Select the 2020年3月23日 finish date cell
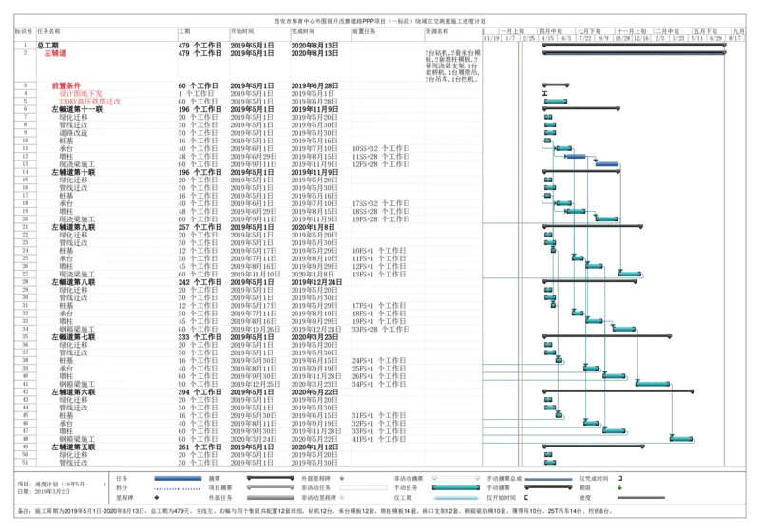 (x=314, y=337)
